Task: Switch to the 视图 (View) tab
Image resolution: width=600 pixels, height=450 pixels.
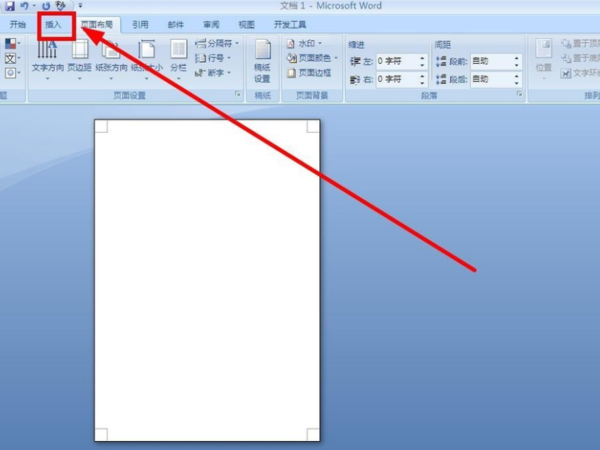Action: 246,25
